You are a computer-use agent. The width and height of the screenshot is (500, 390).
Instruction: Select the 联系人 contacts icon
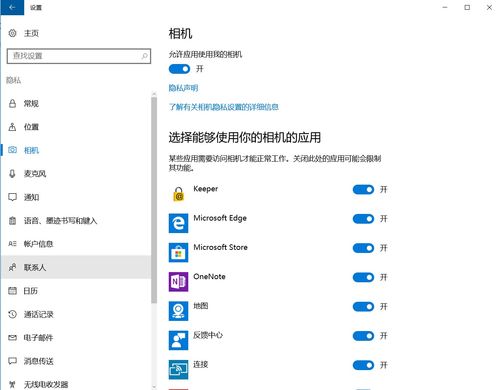[x=12, y=267]
